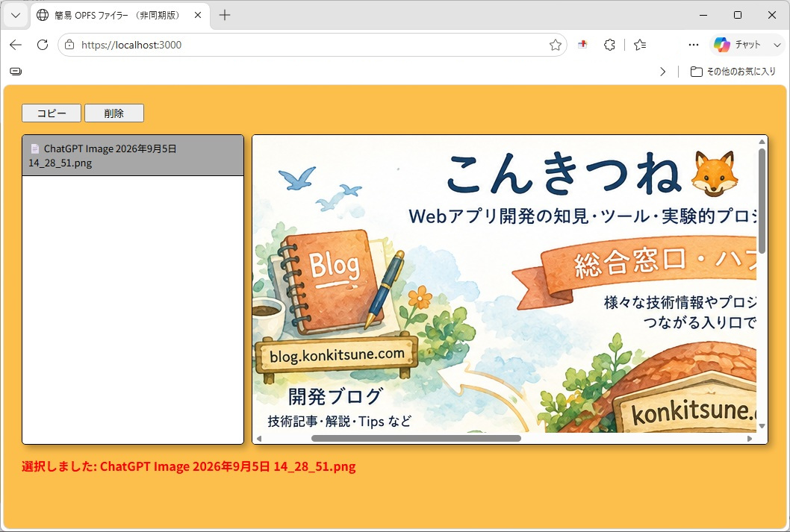Click preview vertical scrollbar down arrow
790x532 pixels.
coord(762,426)
